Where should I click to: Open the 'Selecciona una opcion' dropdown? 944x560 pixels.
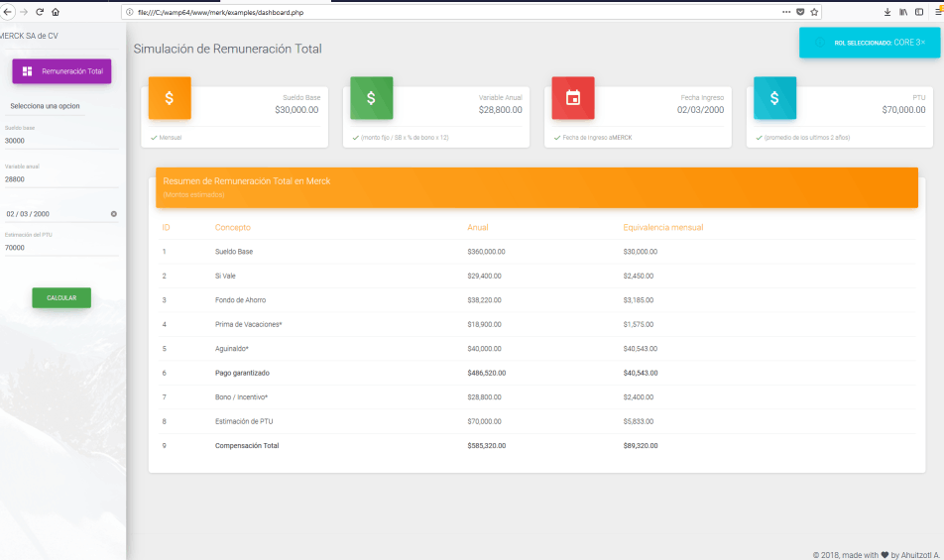point(45,106)
